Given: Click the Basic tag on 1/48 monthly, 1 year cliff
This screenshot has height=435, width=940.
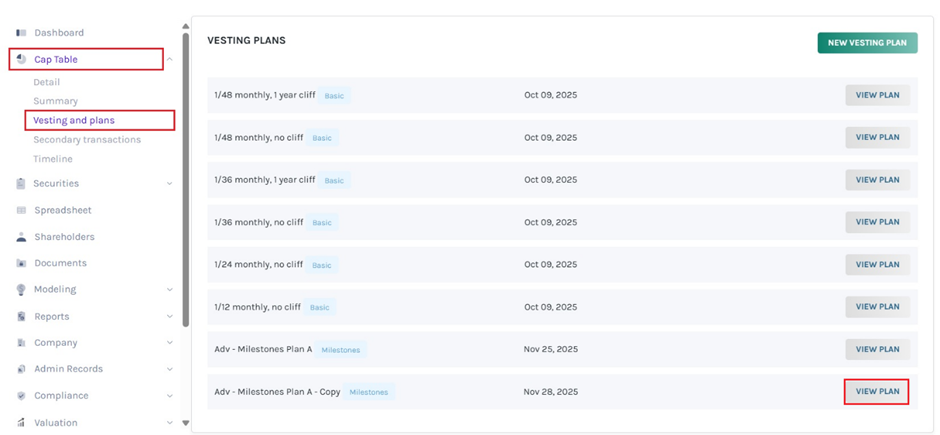Looking at the screenshot, I should (334, 95).
